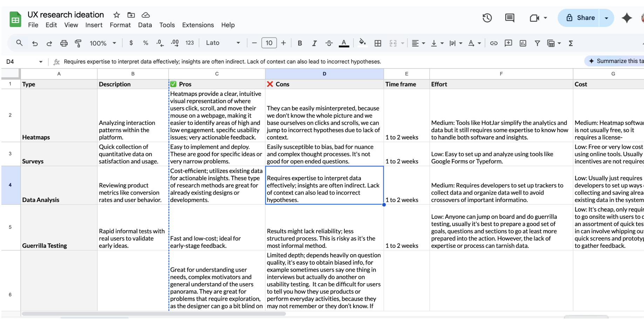Click the font size input field
Screen dimensions: 644x329
pyautogui.click(x=269, y=43)
